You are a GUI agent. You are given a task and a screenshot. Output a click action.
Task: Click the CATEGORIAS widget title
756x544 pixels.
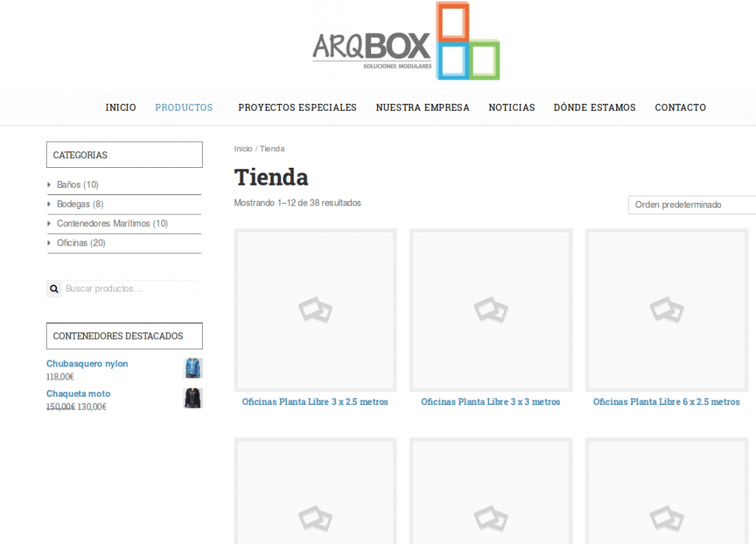[124, 155]
